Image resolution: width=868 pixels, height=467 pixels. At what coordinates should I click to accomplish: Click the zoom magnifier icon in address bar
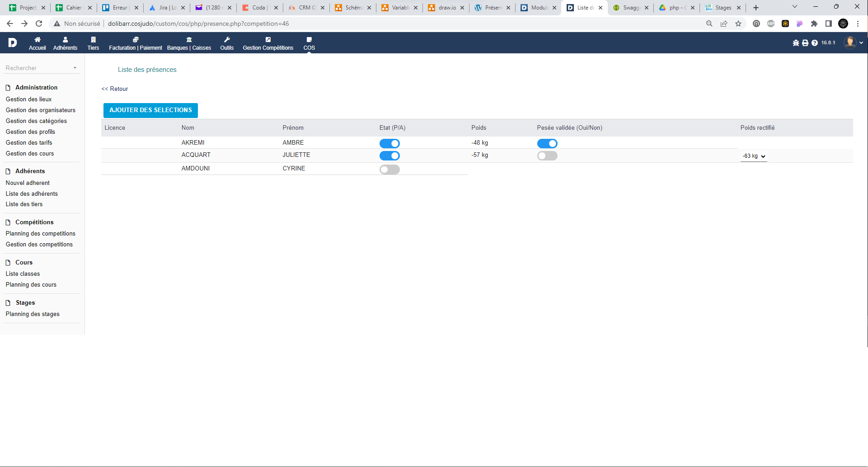coord(709,24)
